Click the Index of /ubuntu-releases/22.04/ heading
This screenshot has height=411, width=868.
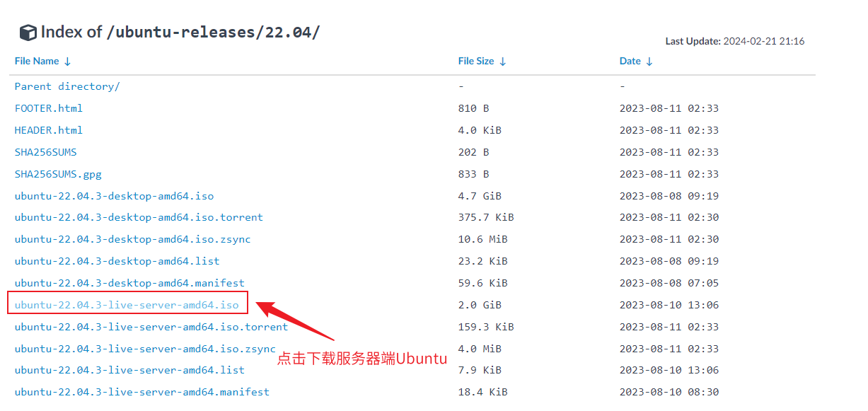[x=180, y=33]
